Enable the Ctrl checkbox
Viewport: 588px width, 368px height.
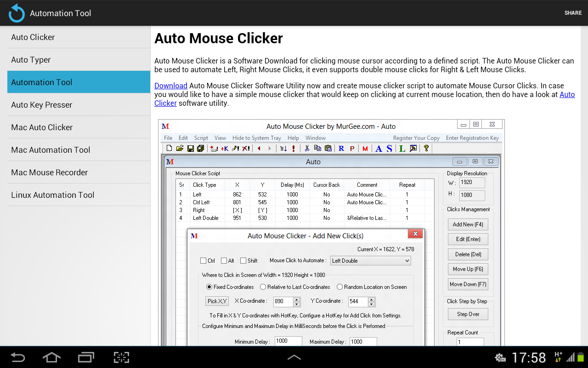[x=204, y=261]
